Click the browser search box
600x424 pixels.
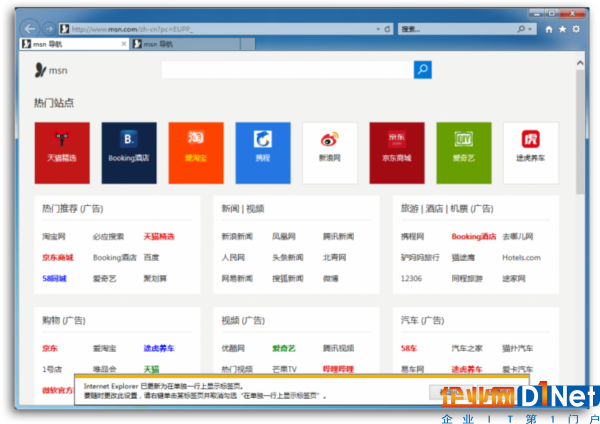456,29
